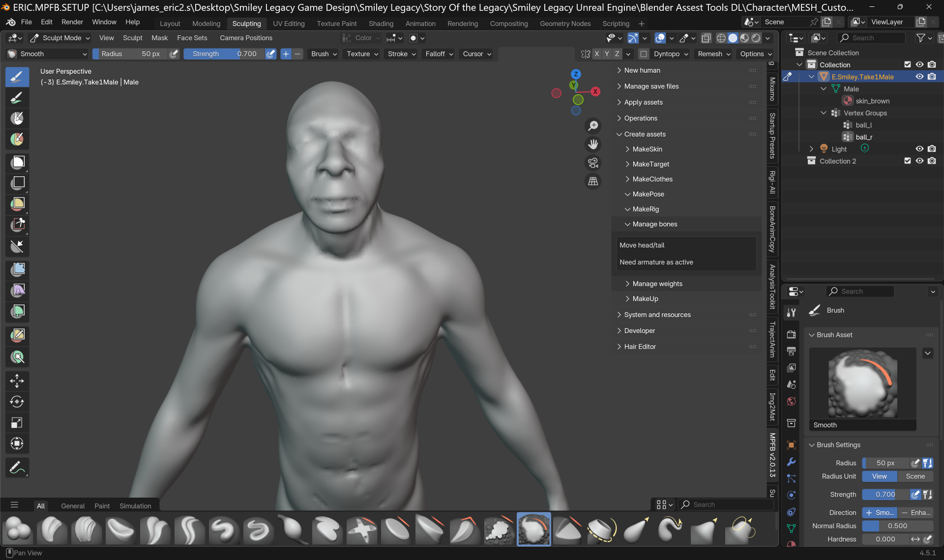Enable the Dyntopo checkbox
This screenshot has height=560, width=944.
[x=644, y=54]
